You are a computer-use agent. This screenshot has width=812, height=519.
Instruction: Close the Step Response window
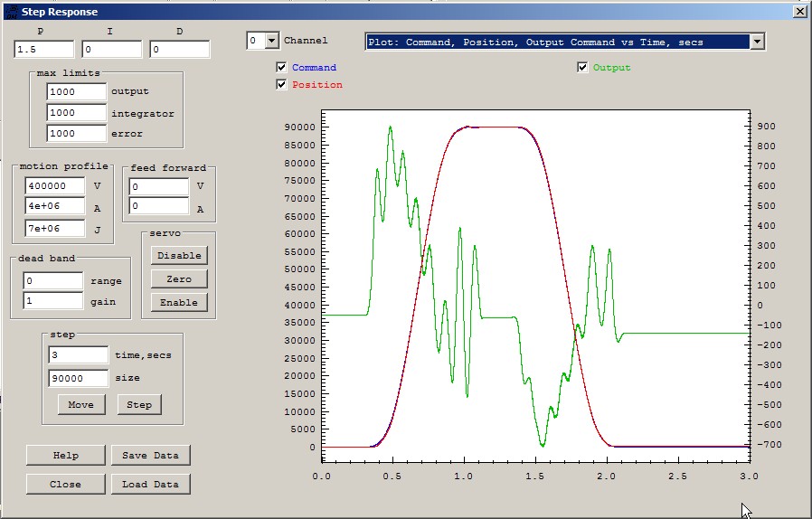click(x=799, y=12)
